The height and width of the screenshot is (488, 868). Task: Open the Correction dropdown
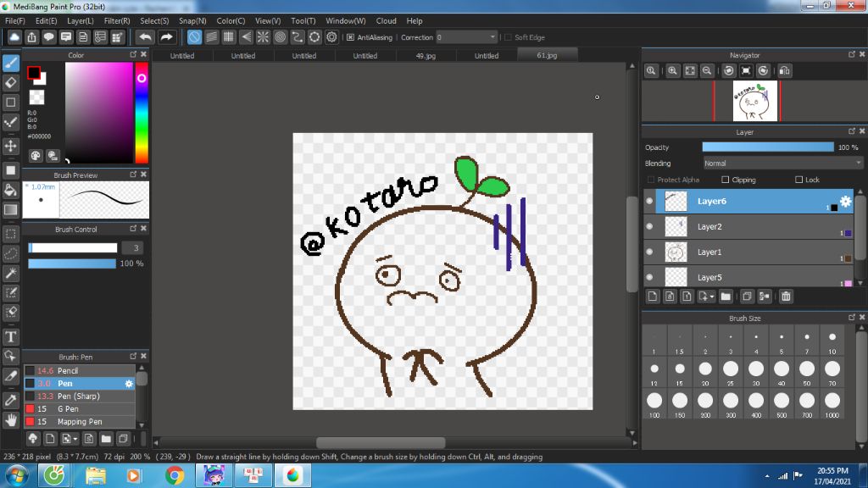coord(467,37)
